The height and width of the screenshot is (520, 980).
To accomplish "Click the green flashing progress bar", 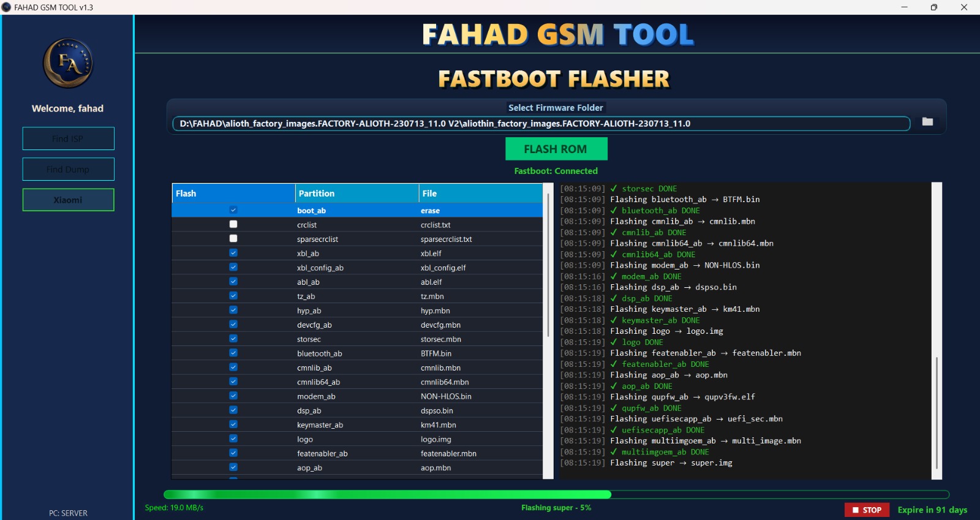I will coord(387,495).
